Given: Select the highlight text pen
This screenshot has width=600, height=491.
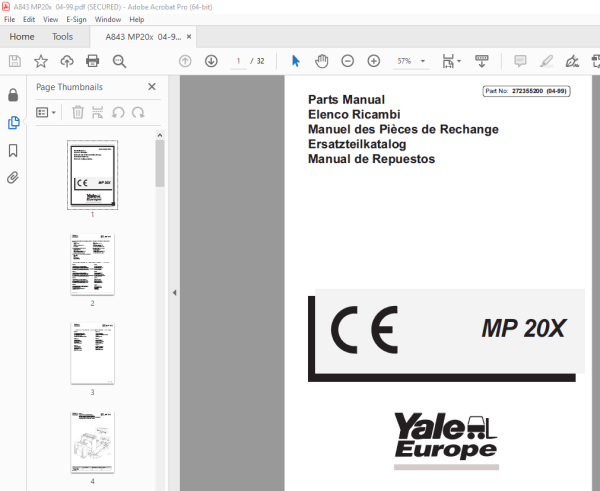Looking at the screenshot, I should point(546,61).
